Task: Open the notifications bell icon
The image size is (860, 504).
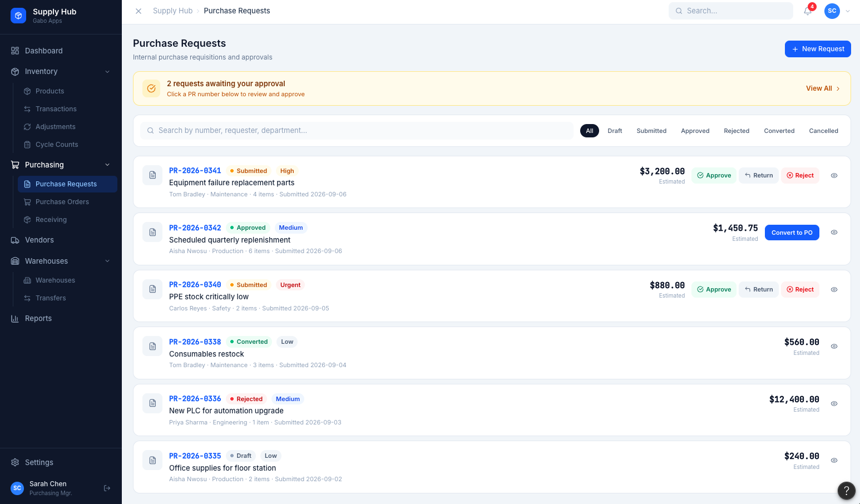Action: 808,11
